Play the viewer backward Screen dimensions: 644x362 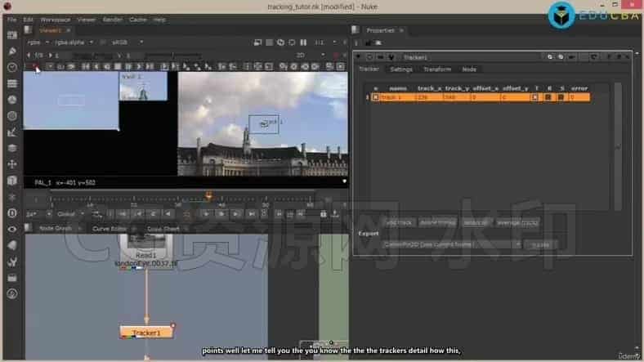click(168, 213)
